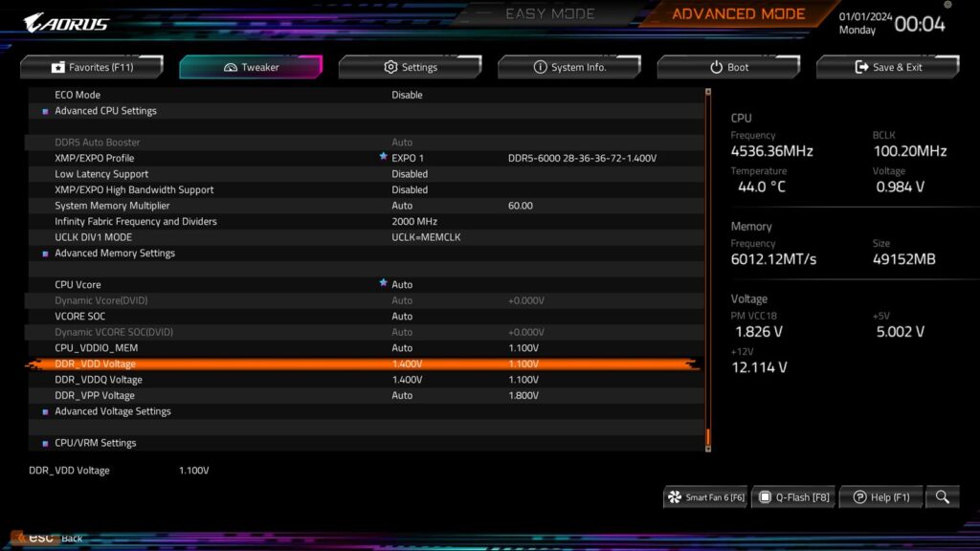
Task: Click the DDR5 Auto Booster row
Action: 366,143
